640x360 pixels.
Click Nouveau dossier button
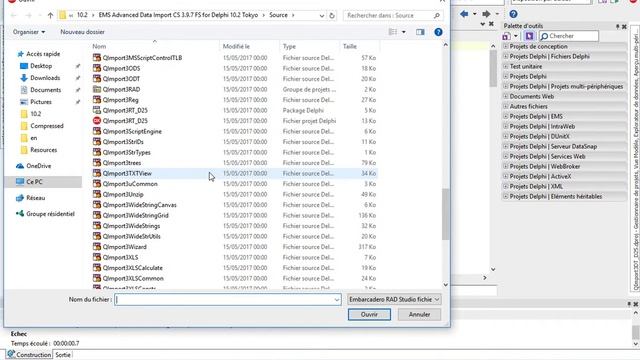click(x=82, y=32)
